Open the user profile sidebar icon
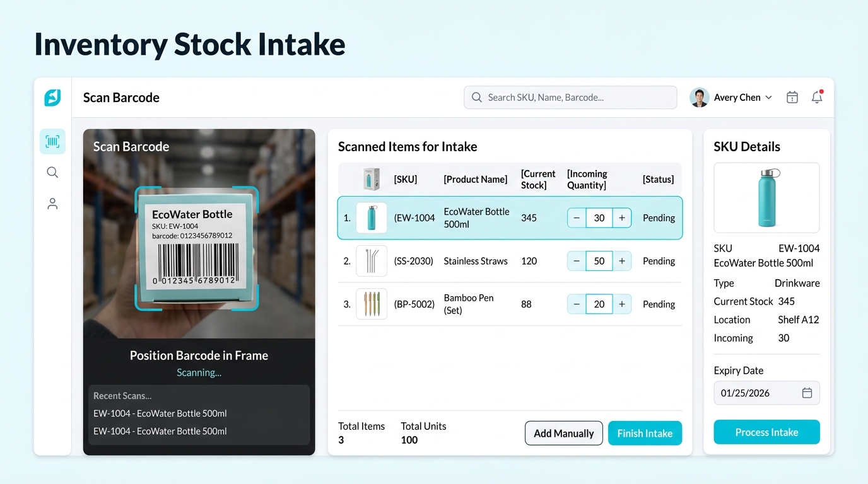This screenshot has height=484, width=868. pyautogui.click(x=52, y=204)
